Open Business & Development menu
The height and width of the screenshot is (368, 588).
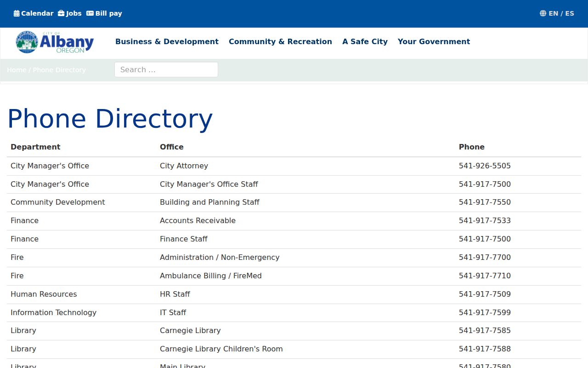tap(167, 41)
